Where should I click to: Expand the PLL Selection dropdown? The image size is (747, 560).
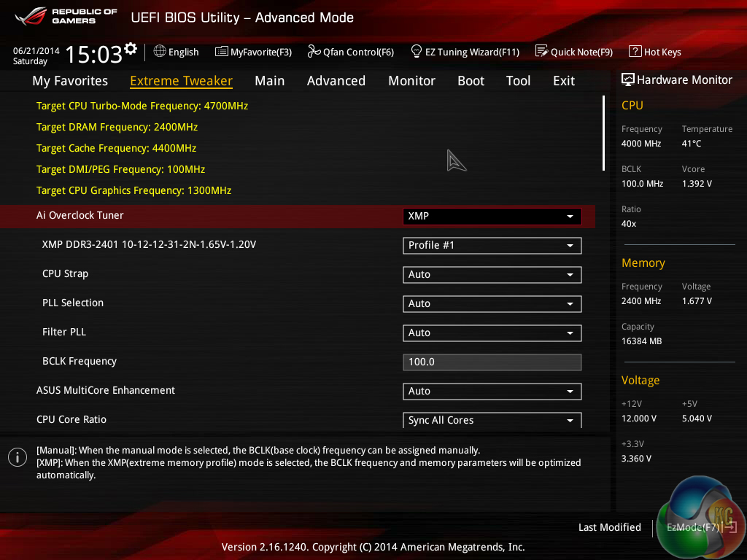tap(492, 304)
